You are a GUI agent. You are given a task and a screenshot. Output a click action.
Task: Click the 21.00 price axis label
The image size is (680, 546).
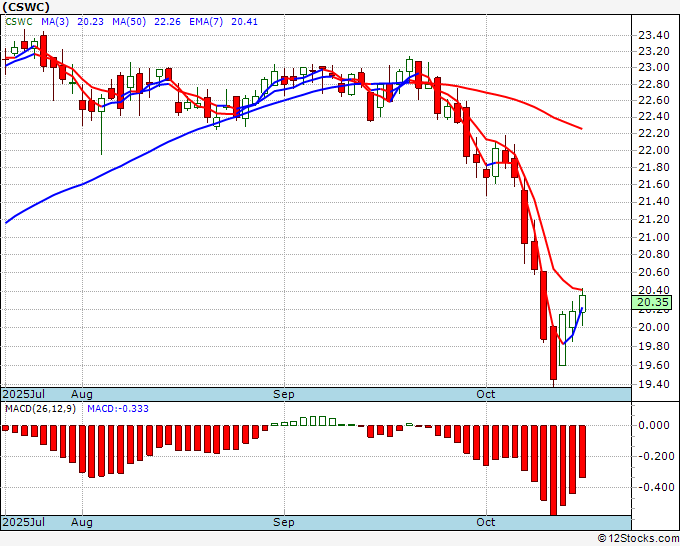point(654,237)
